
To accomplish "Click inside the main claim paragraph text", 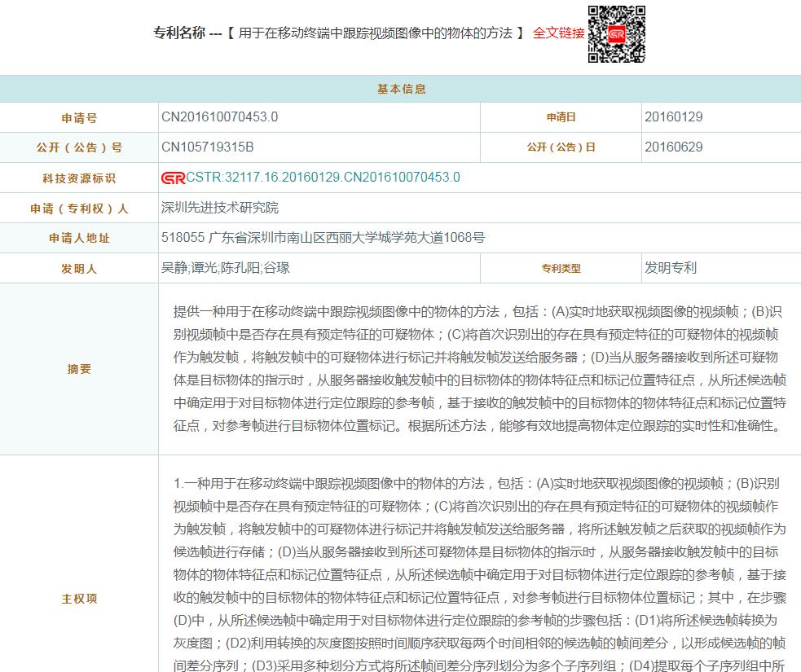I will (x=479, y=574).
